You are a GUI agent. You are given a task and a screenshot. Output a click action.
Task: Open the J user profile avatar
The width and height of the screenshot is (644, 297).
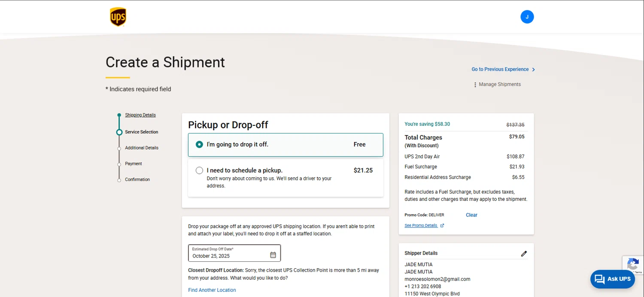click(x=527, y=17)
